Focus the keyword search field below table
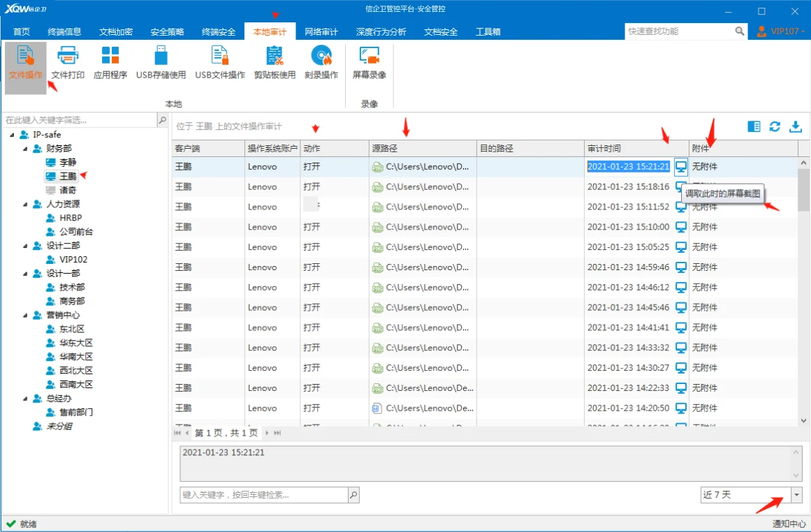The image size is (811, 532). 264,495
